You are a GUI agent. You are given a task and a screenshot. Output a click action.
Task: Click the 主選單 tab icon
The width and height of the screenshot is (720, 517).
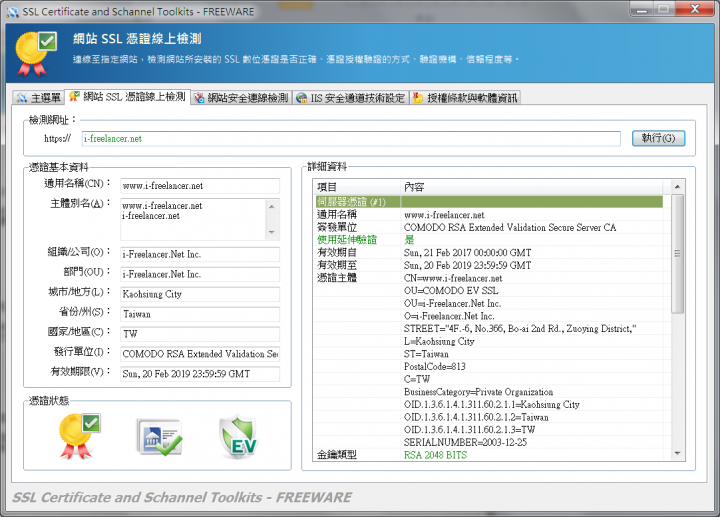tap(22, 98)
